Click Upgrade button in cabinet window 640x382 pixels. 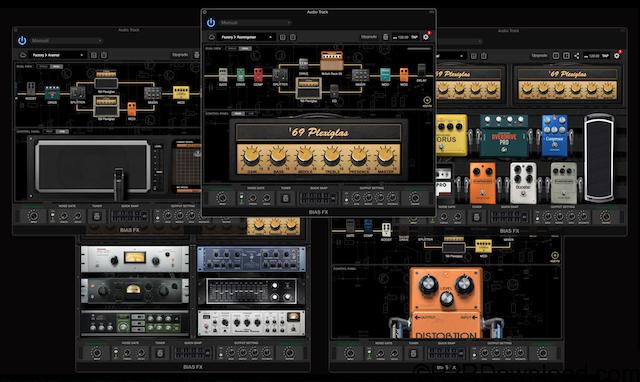(x=180, y=55)
